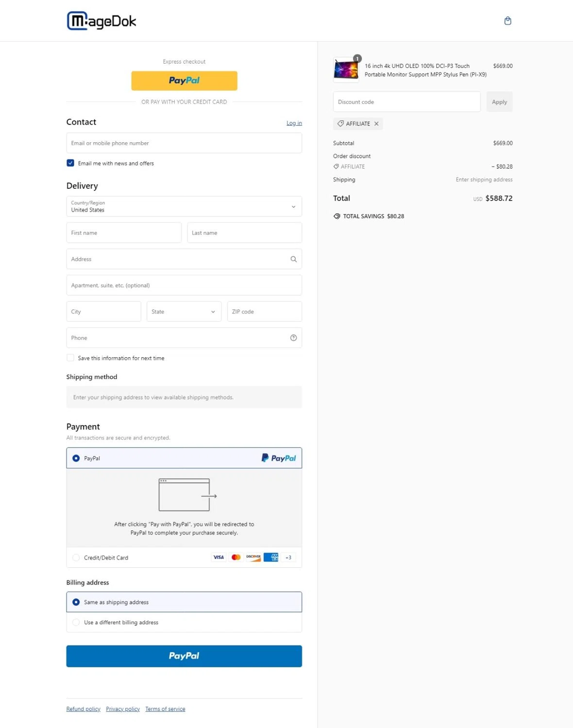This screenshot has height=728, width=573.
Task: Click the blue PayPal pay button
Action: (184, 656)
